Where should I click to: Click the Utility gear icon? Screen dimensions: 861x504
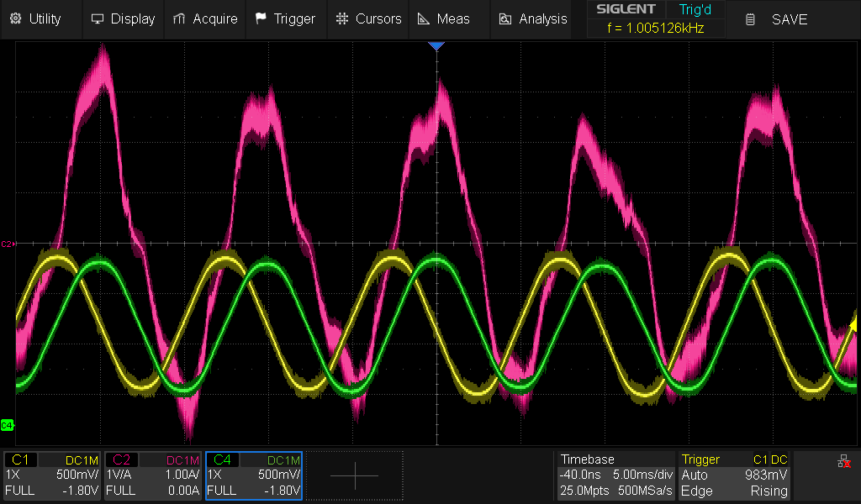click(16, 18)
